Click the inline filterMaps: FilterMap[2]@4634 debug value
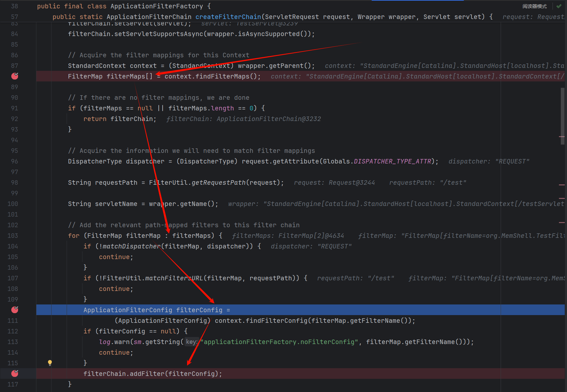This screenshot has width=567, height=392. click(x=288, y=236)
